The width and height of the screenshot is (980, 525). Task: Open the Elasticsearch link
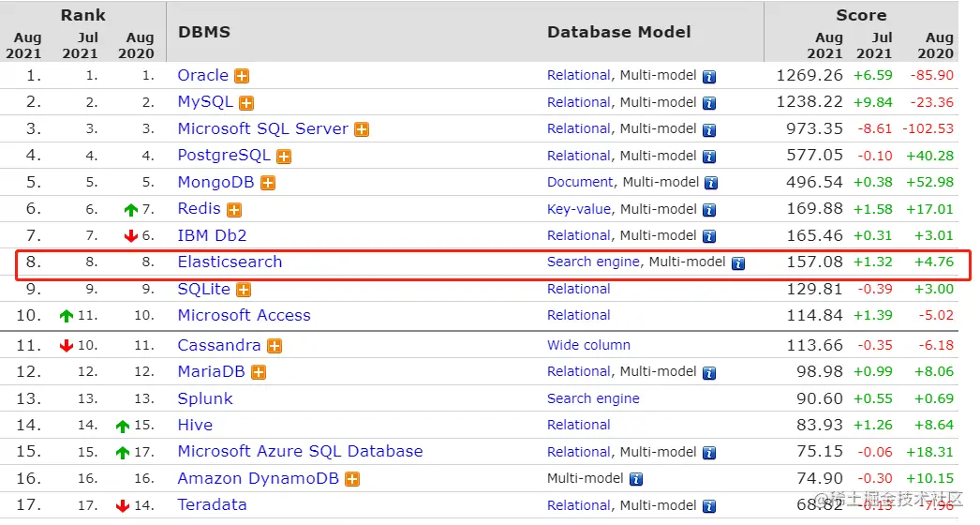tap(230, 262)
